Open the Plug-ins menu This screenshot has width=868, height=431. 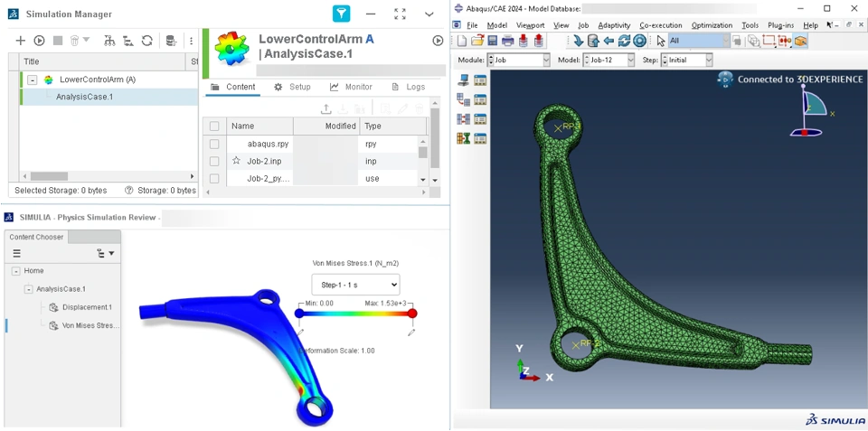coord(778,25)
